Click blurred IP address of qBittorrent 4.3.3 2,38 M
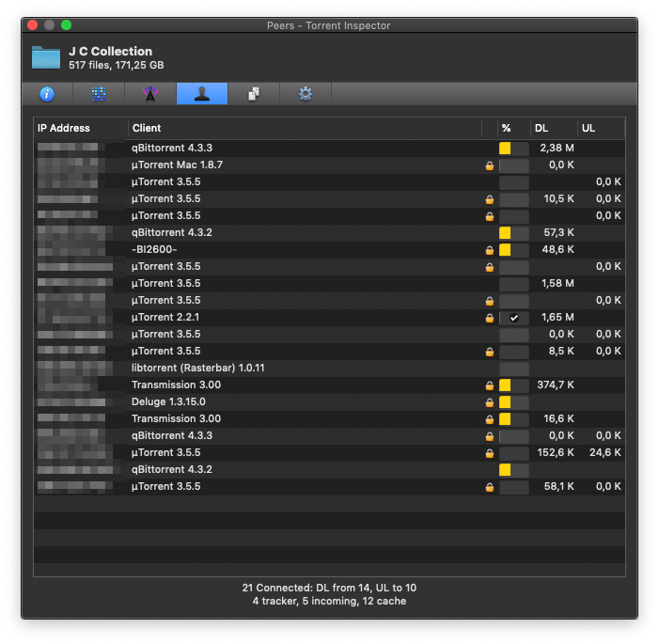Image resolution: width=659 pixels, height=644 pixels. [68, 148]
